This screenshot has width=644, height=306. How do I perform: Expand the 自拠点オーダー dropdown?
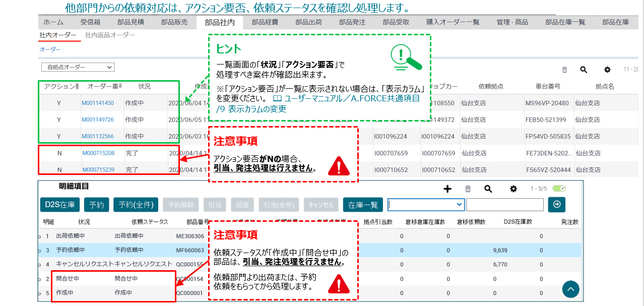[x=78, y=67]
